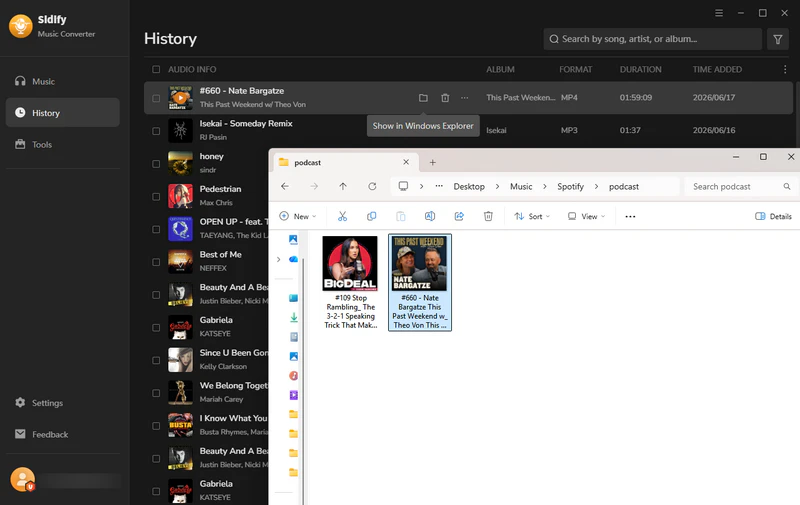Click the Cut scissors icon
Viewport: 800px width, 505px height.
pyautogui.click(x=342, y=216)
